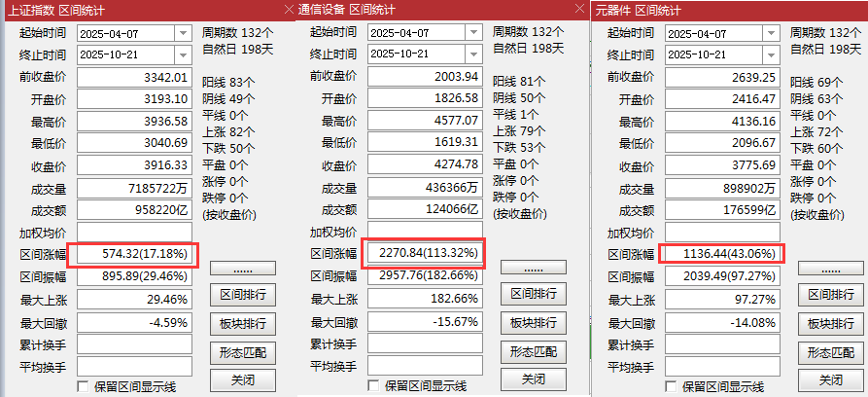Click 形态匹配 button in 通信设备 window
Image resolution: width=868 pixels, height=397 pixels.
(x=534, y=351)
